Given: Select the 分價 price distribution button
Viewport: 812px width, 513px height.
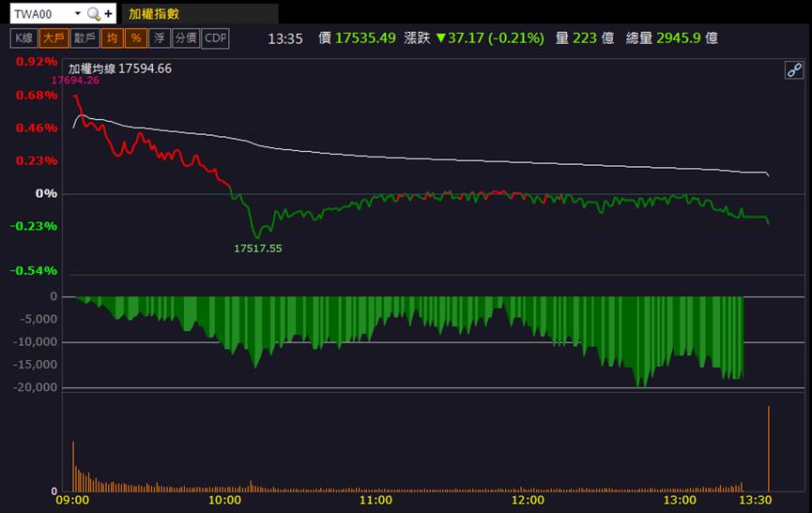Looking at the screenshot, I should click(x=186, y=38).
